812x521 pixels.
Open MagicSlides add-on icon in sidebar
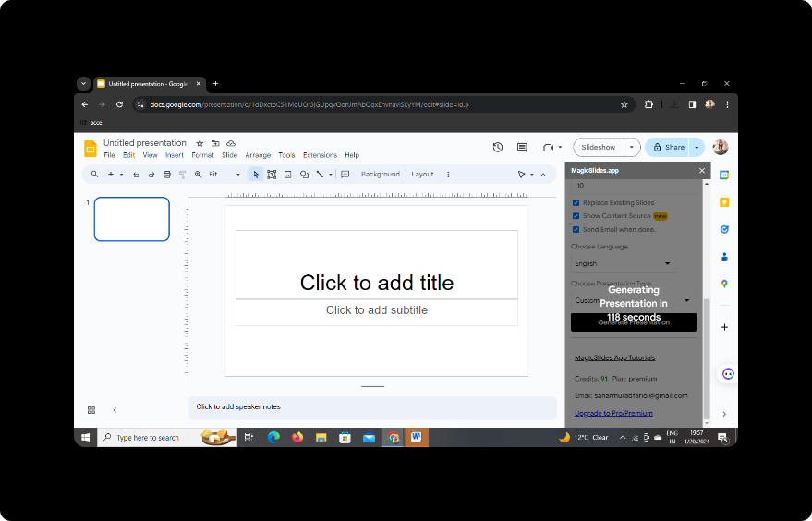pyautogui.click(x=728, y=374)
